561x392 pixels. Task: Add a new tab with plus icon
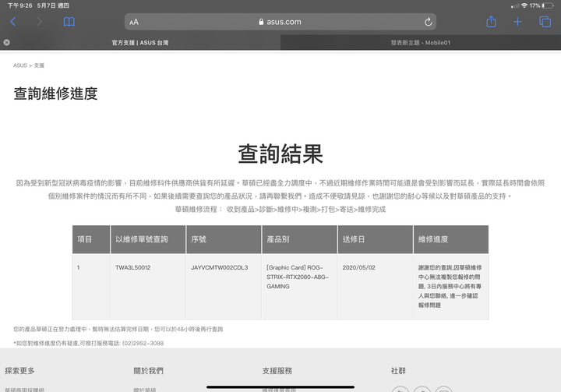[x=517, y=22]
